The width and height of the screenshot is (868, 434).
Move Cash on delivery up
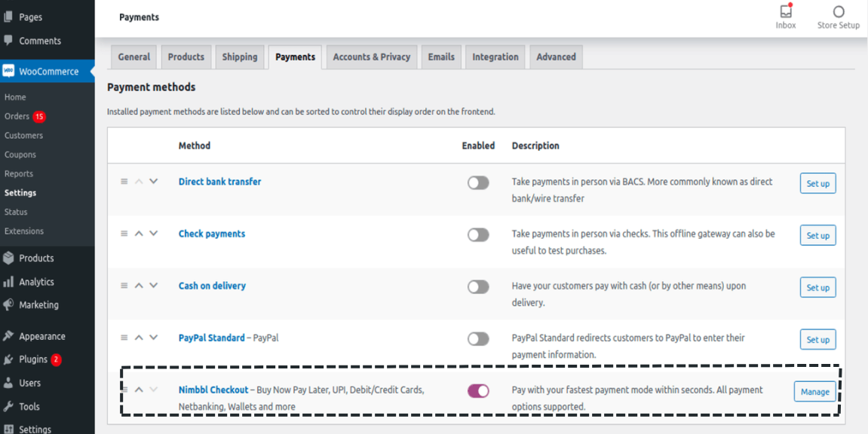pyautogui.click(x=139, y=286)
